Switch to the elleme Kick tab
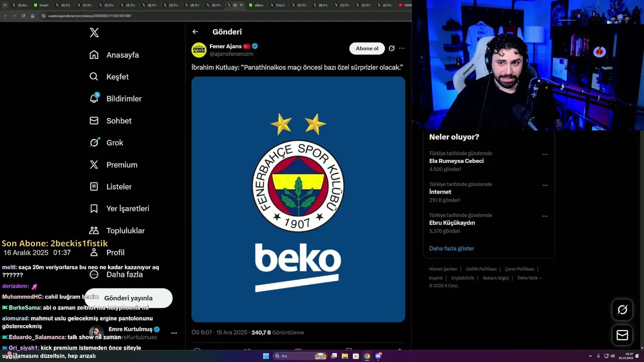This screenshot has width=644, height=362. click(x=257, y=5)
